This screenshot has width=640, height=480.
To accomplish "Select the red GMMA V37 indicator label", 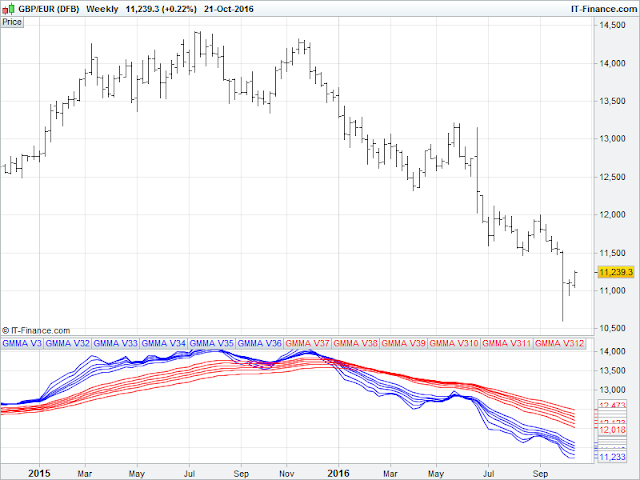I will [308, 344].
